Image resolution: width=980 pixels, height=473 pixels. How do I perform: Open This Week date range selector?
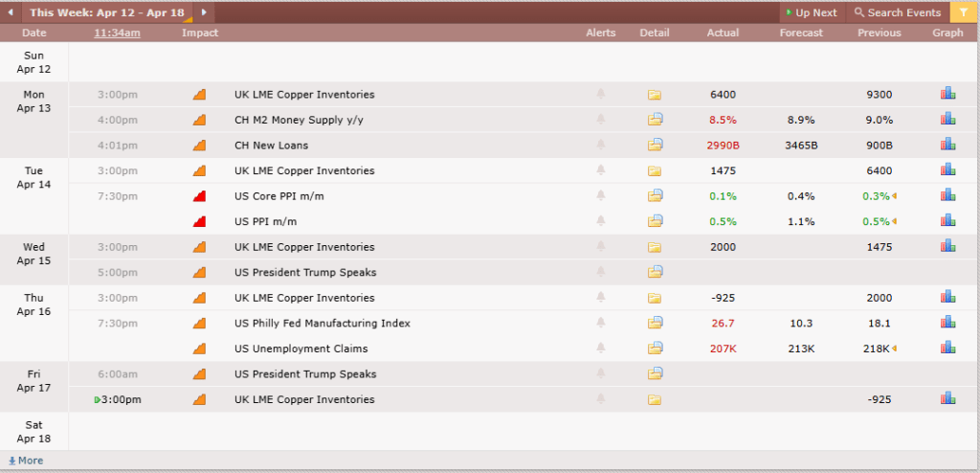(110, 12)
